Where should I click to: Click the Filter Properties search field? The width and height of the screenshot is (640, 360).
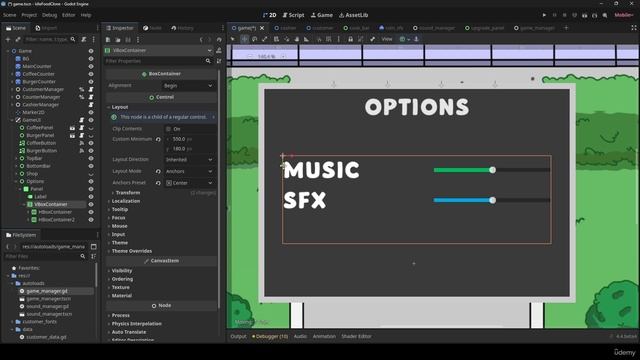(158, 61)
